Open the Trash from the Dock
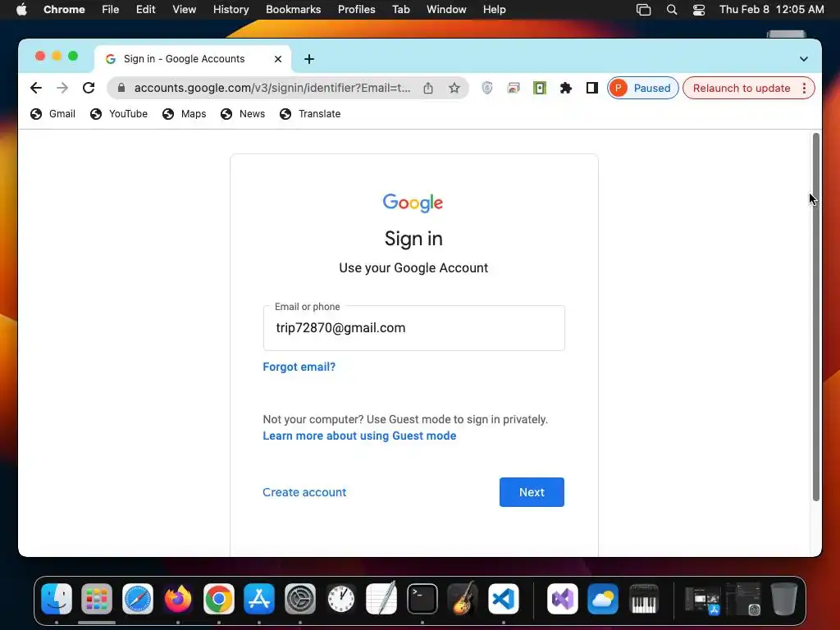 click(783, 599)
